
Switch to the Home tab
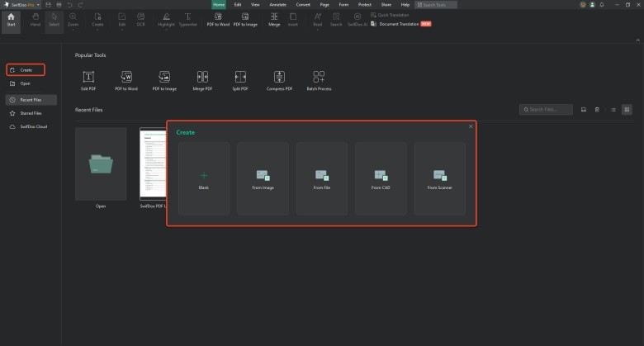pyautogui.click(x=219, y=4)
